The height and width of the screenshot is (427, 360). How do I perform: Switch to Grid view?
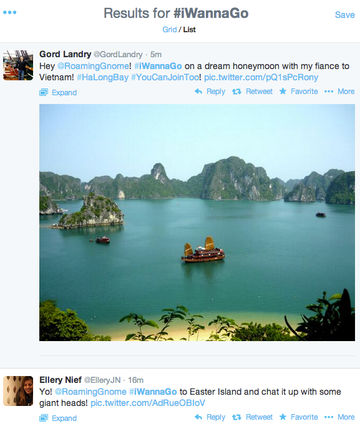(169, 30)
